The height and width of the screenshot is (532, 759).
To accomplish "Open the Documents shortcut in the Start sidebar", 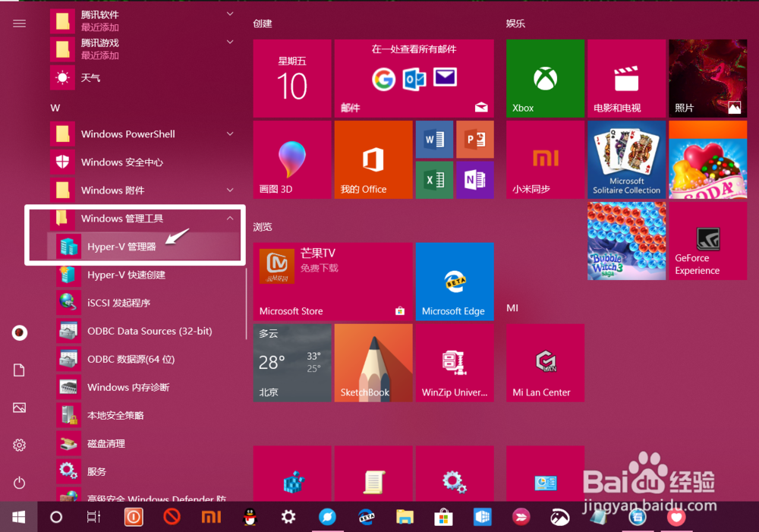I will [20, 370].
